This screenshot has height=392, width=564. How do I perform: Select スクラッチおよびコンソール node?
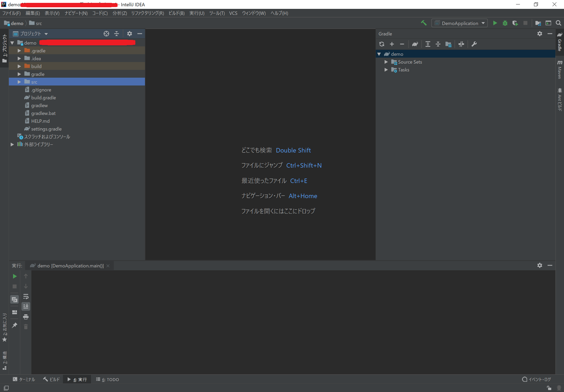click(x=47, y=137)
